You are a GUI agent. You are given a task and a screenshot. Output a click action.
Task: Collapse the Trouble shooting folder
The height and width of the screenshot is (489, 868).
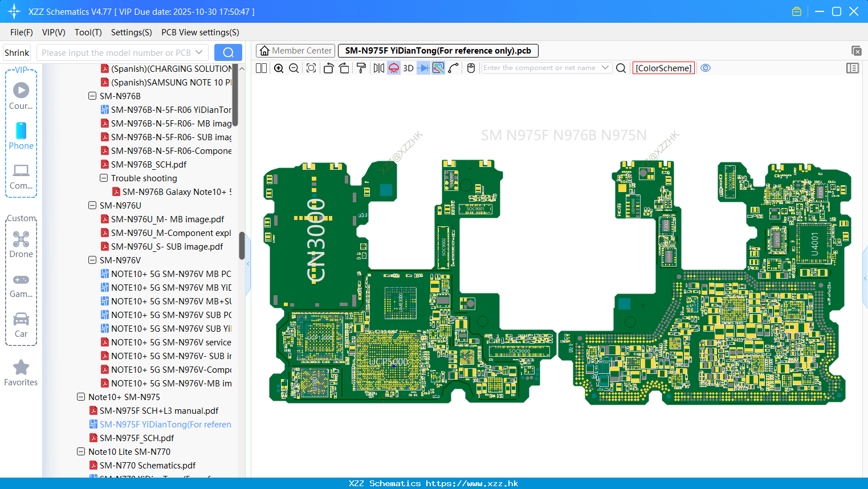[x=104, y=178]
